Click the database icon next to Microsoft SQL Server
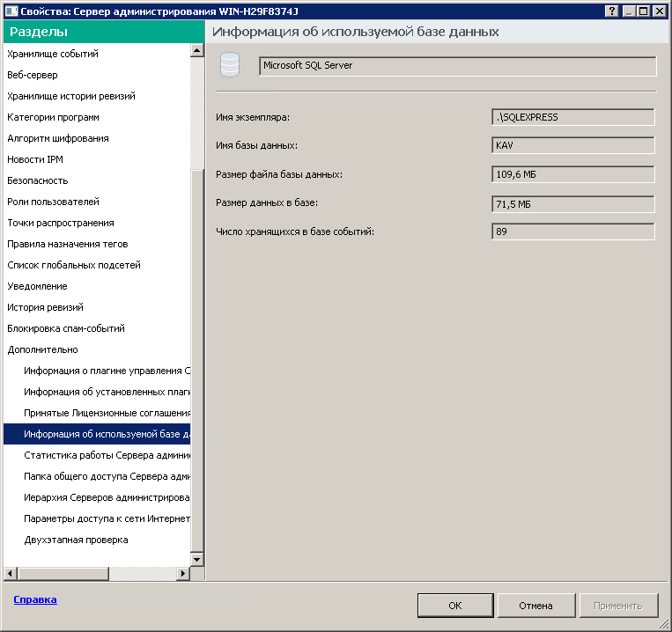The image size is (672, 632). point(229,66)
